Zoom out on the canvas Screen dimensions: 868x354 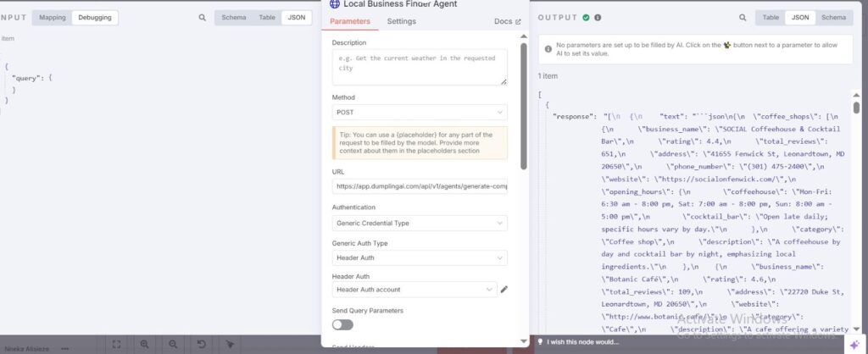point(173,344)
